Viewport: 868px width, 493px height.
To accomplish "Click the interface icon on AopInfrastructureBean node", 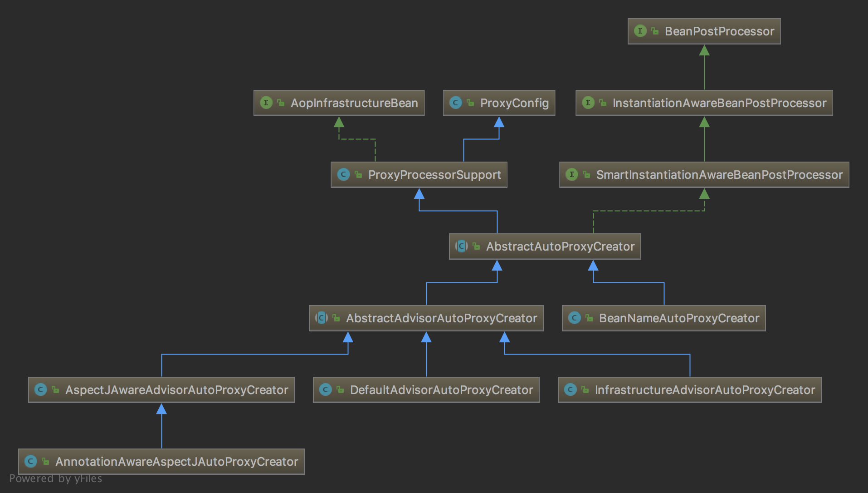I will point(266,103).
